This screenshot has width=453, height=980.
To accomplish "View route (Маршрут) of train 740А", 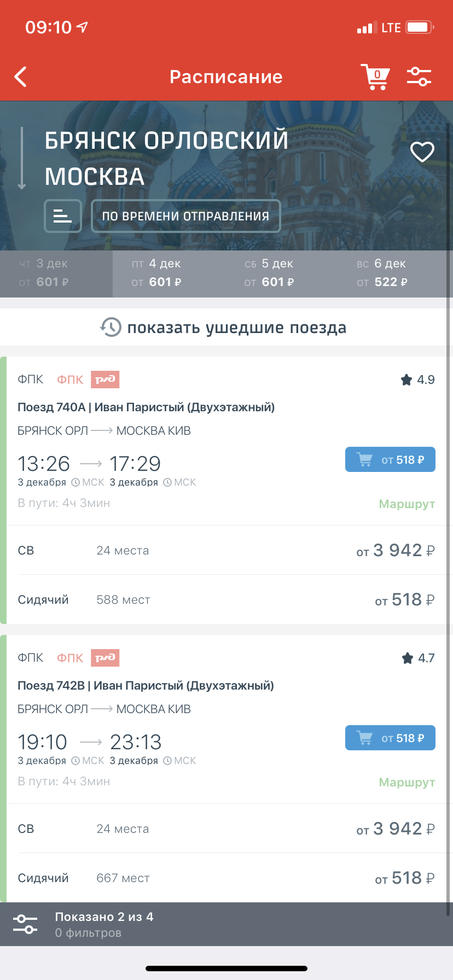I will coord(406,504).
